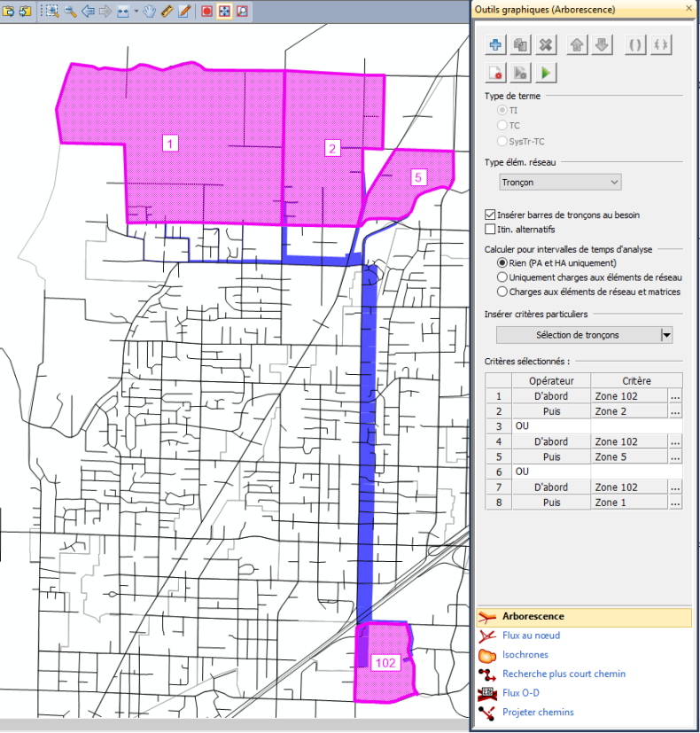This screenshot has width=700, height=733.
Task: Select 'Uniquement charges aux éléments de réseau'
Action: click(x=502, y=277)
